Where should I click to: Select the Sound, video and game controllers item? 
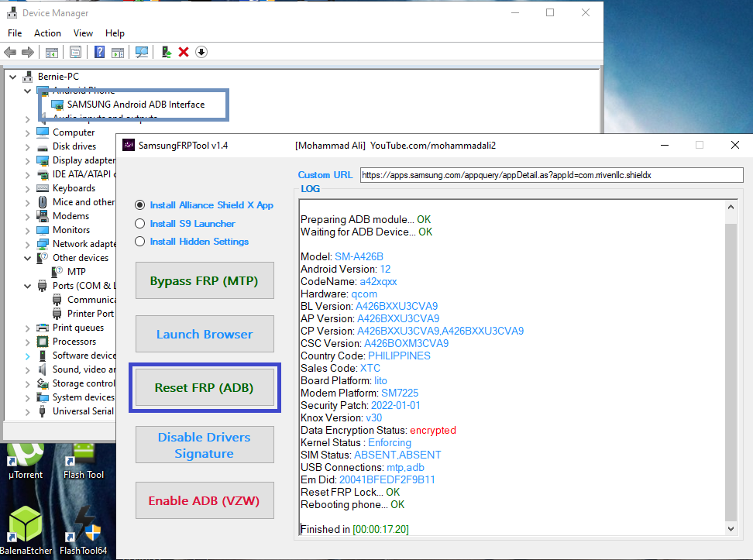[x=84, y=369]
